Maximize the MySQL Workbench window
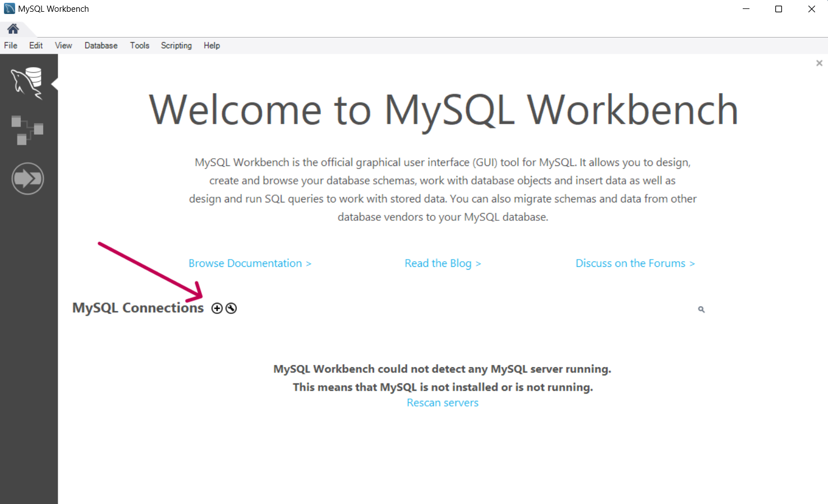Screen dimensions: 828x504 779,9
